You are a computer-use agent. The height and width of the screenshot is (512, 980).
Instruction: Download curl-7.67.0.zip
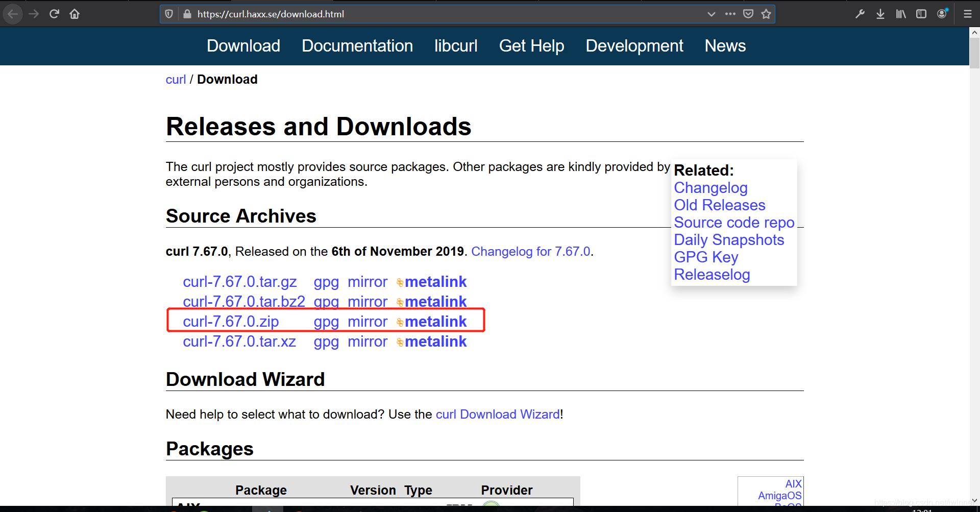231,322
